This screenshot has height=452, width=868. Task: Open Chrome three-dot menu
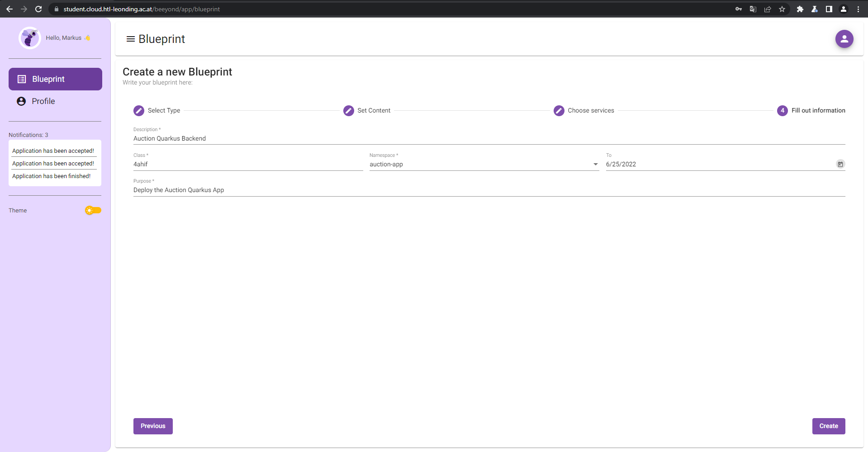pyautogui.click(x=858, y=9)
